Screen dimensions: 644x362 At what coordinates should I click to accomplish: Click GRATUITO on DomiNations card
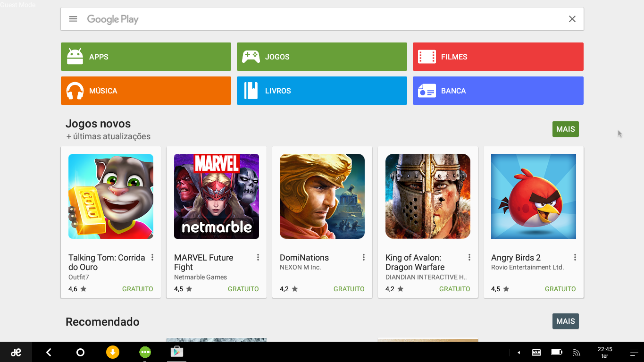coord(349,289)
